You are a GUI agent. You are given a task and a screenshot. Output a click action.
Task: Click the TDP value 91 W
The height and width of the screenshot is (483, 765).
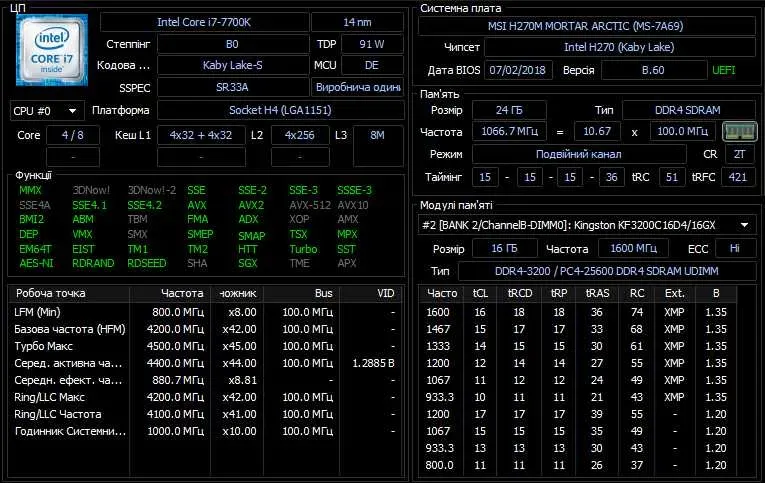372,44
